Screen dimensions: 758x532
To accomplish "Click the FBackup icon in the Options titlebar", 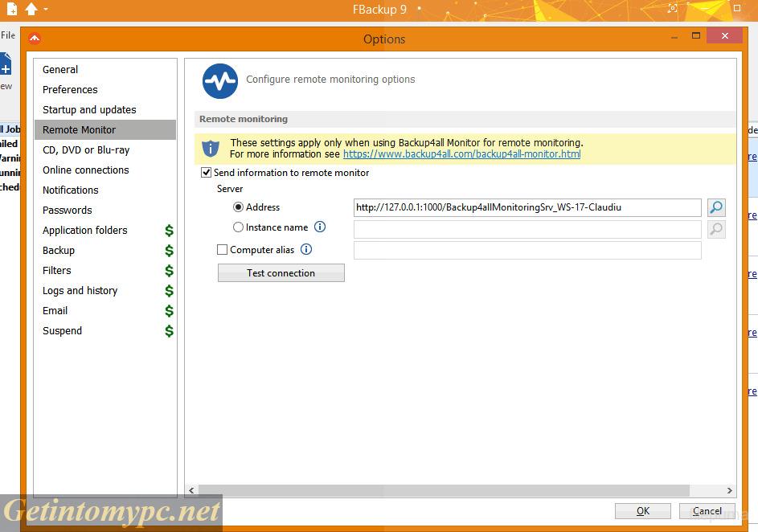I will [x=35, y=37].
